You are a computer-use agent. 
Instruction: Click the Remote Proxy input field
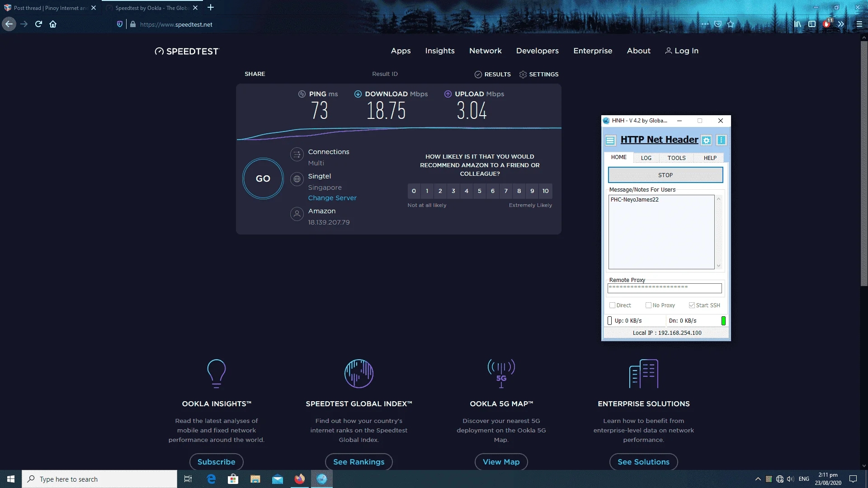pyautogui.click(x=665, y=288)
